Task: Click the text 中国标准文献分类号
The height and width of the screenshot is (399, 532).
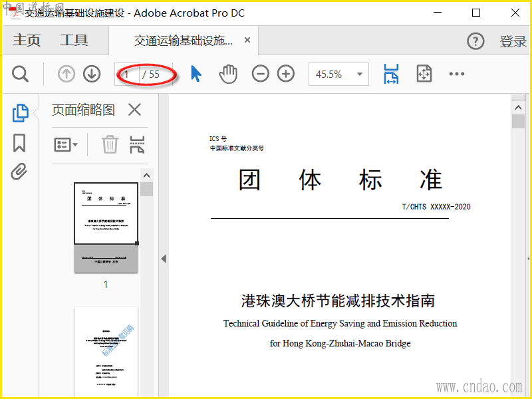Action: [237, 148]
